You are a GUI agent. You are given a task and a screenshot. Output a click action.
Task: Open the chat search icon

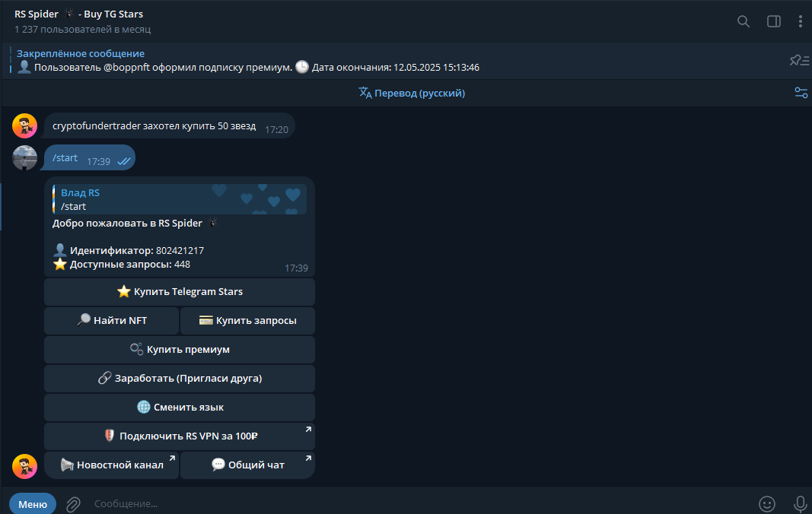[743, 21]
